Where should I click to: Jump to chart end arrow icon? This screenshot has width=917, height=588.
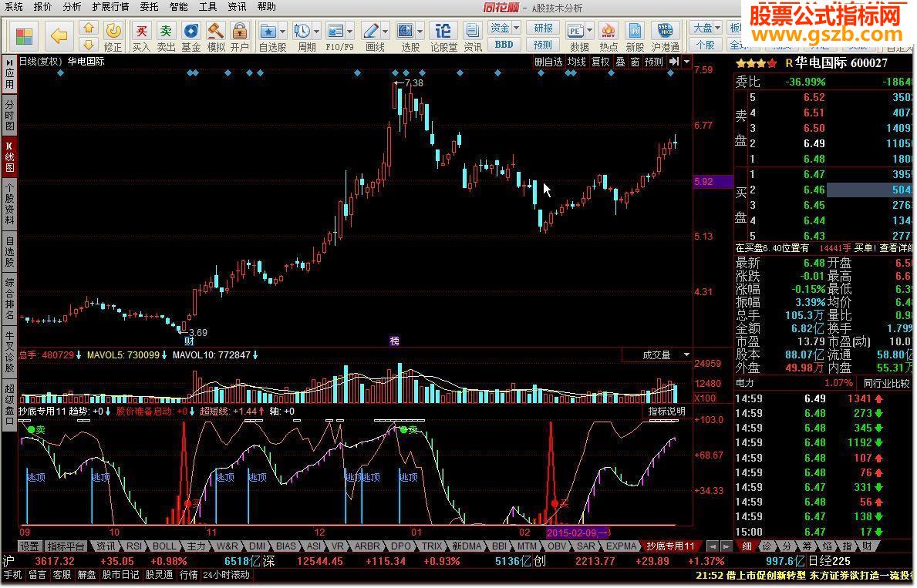coord(674,62)
